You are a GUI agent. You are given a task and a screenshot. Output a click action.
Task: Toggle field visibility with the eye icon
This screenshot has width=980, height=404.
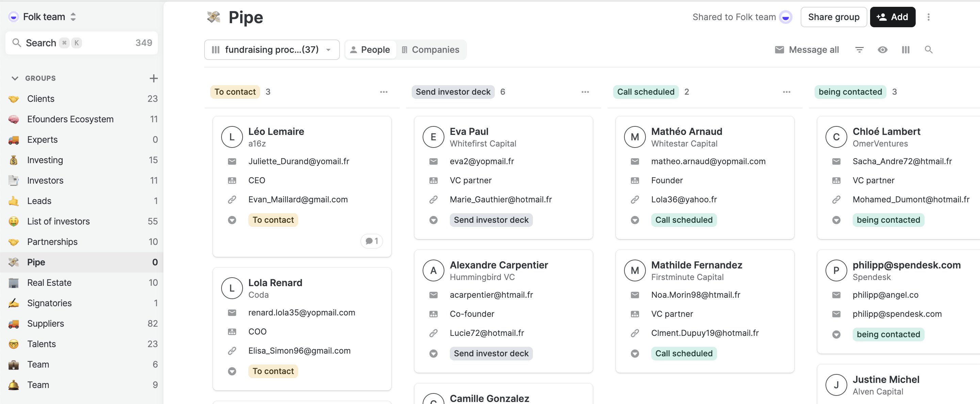point(883,49)
